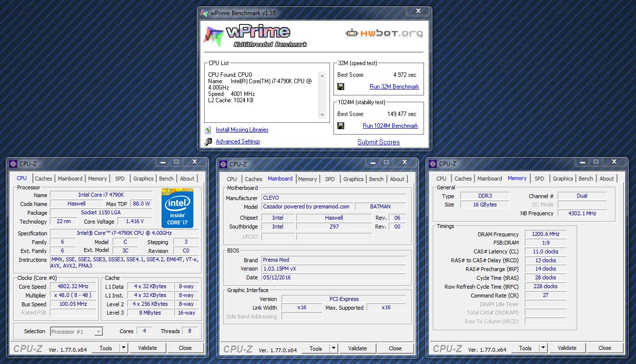Click the floppy save icon beside 1024M score
The height and width of the screenshot is (364, 636).
click(x=341, y=126)
